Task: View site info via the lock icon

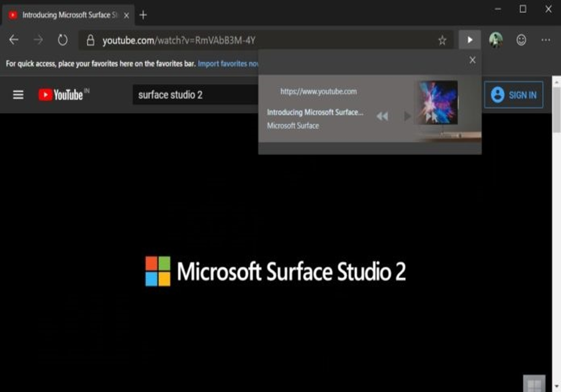Action: 91,40
